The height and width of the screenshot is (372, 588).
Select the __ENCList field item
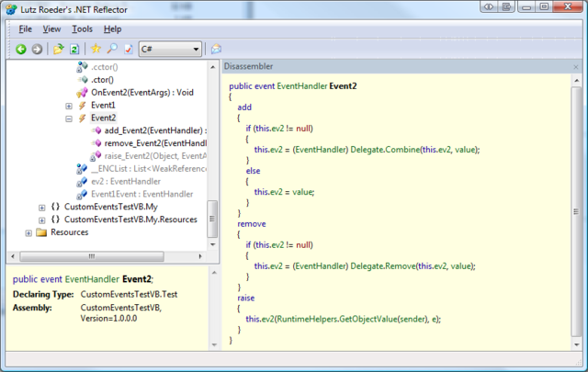[x=149, y=169]
